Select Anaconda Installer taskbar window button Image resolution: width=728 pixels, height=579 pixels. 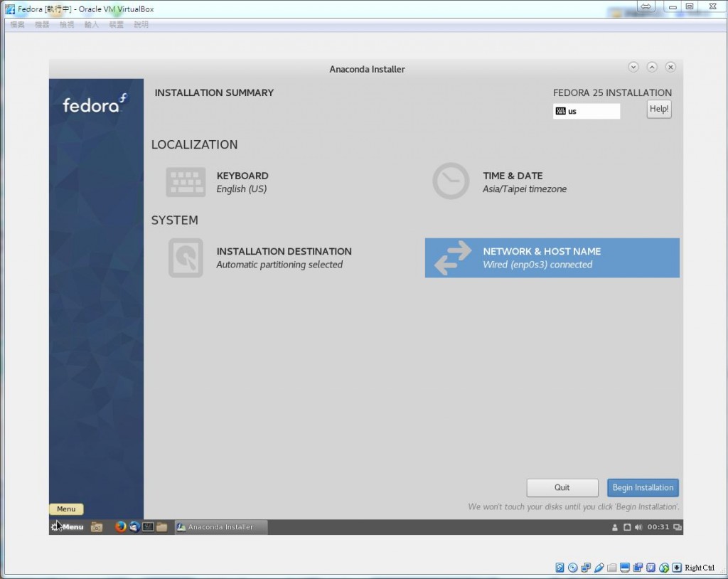click(221, 527)
